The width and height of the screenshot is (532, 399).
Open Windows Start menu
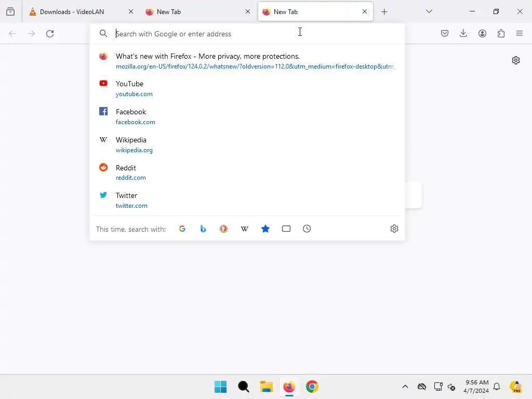(x=220, y=387)
